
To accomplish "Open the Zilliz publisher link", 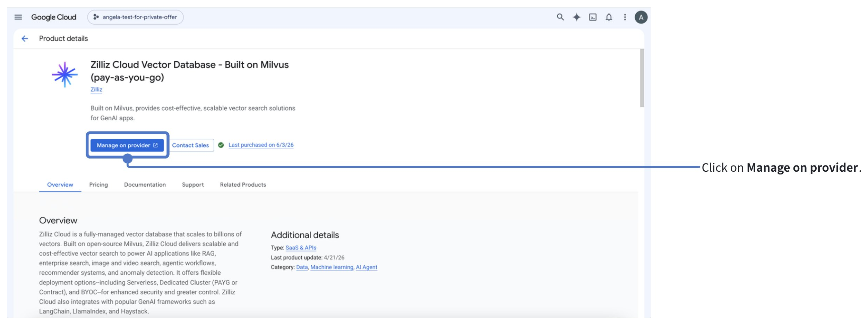I will 96,89.
